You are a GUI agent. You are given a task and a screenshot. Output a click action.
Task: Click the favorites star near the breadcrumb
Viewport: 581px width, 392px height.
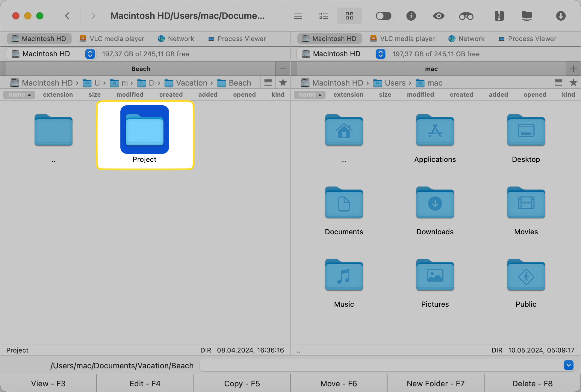click(x=283, y=83)
